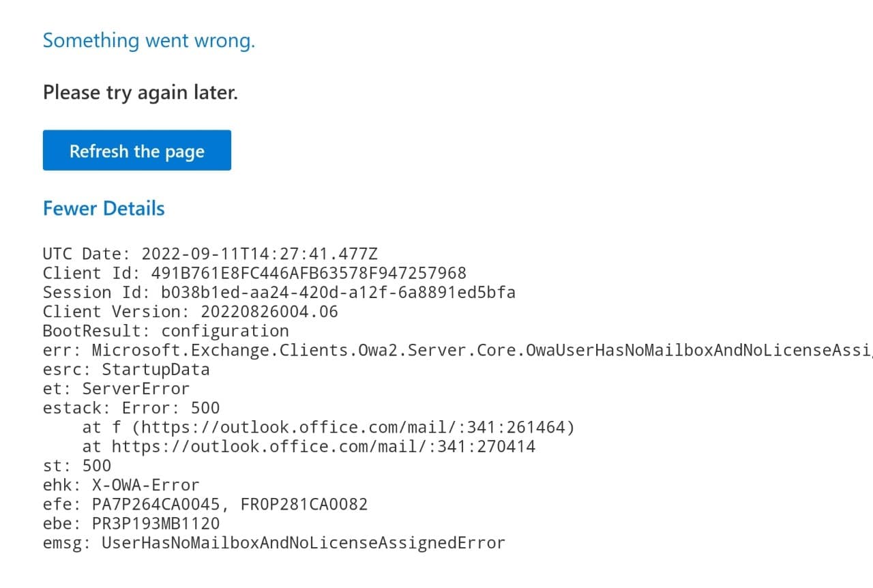Click the BootResult configuration line
Image resolution: width=873 pixels, height=588 pixels.
166,331
